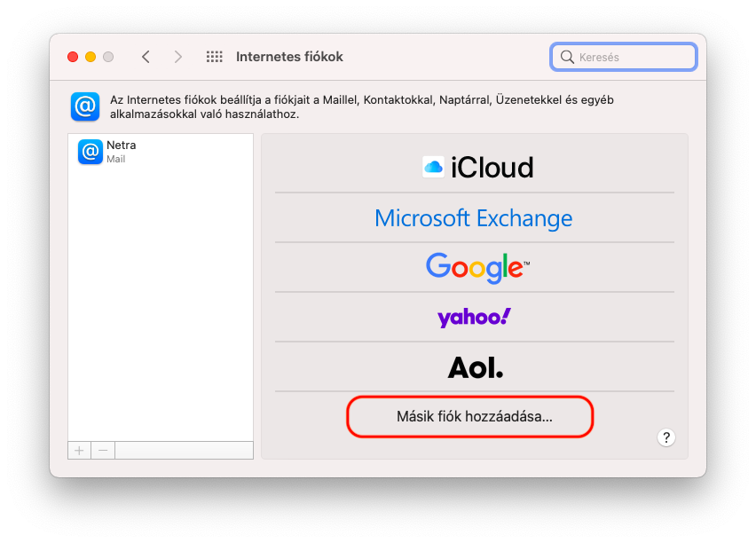This screenshot has height=543, width=756.
Task: Open the AOL account provider
Action: pos(474,366)
